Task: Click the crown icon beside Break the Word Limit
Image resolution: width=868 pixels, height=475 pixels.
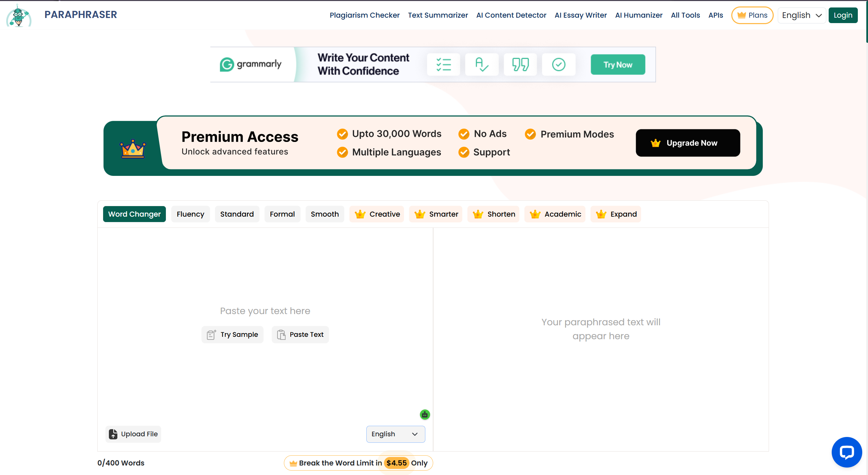Action: [x=293, y=463]
